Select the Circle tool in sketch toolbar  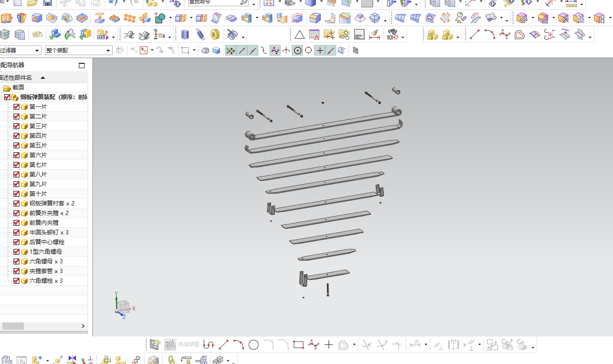(254, 345)
